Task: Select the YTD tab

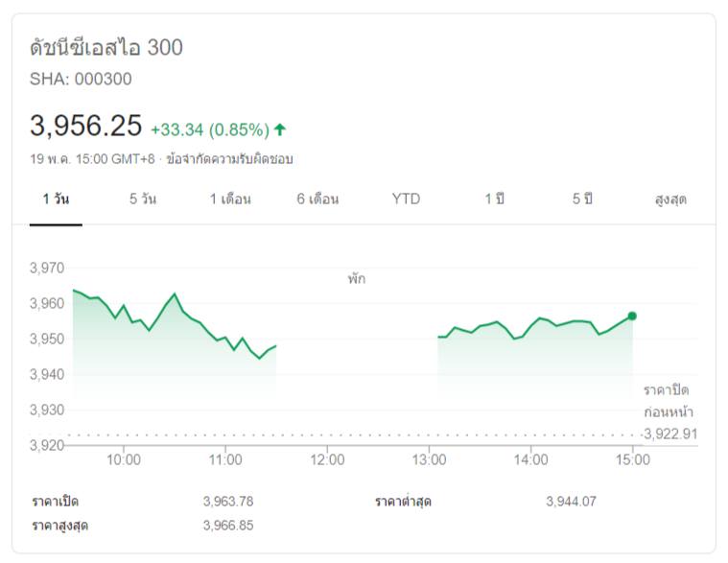Action: pos(406,199)
